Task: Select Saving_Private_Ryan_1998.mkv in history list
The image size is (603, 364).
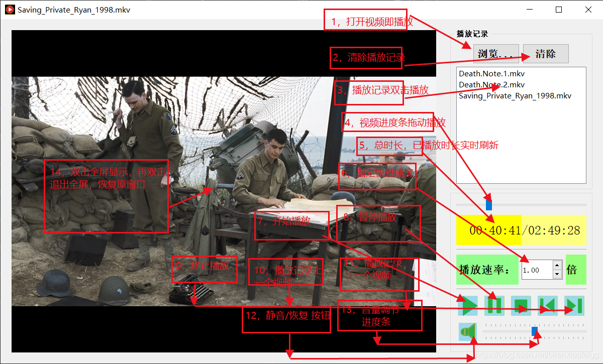Action: tap(515, 96)
